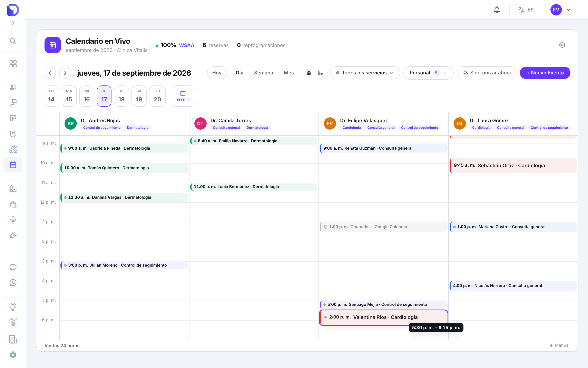Open the Todos los servicios dropdown
The height and width of the screenshot is (368, 588).
[x=365, y=73]
